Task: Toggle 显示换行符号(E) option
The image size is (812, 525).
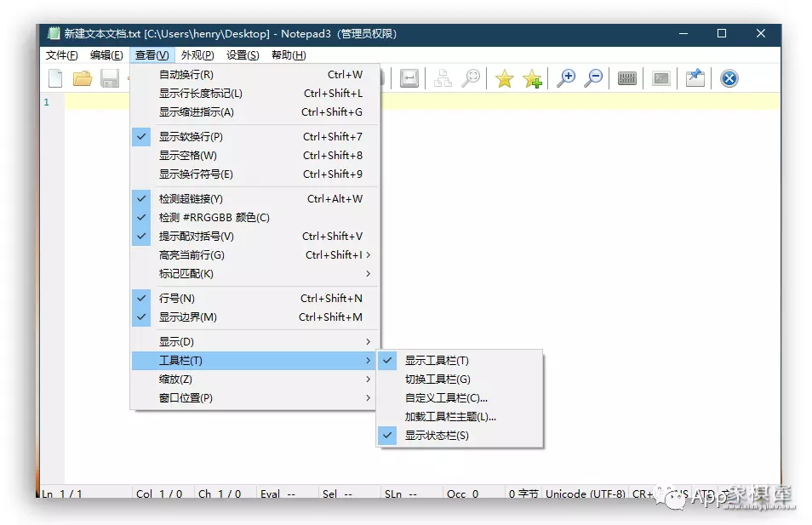Action: [255, 174]
